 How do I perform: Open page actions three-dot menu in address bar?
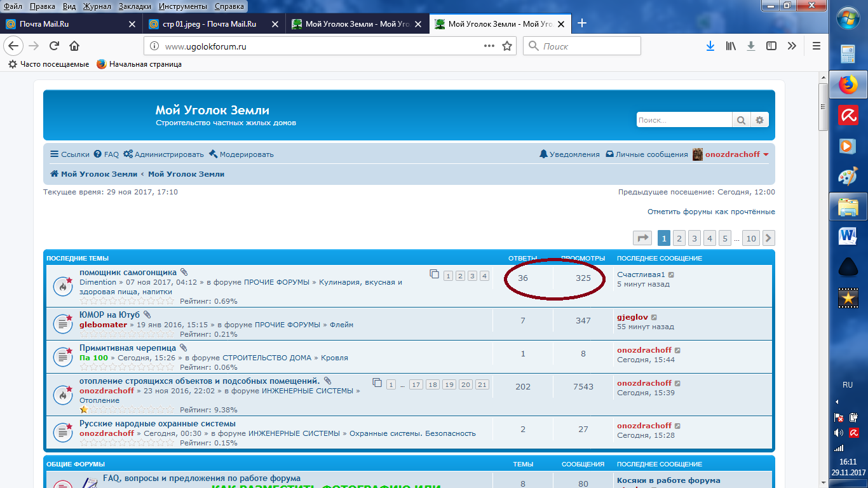pyautogui.click(x=489, y=46)
